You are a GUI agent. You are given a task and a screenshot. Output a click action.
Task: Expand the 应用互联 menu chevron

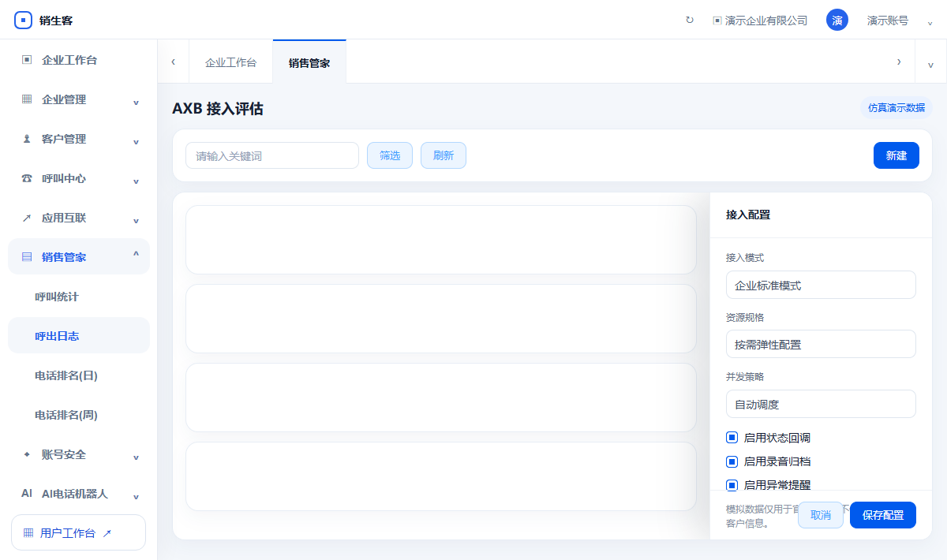click(x=136, y=220)
